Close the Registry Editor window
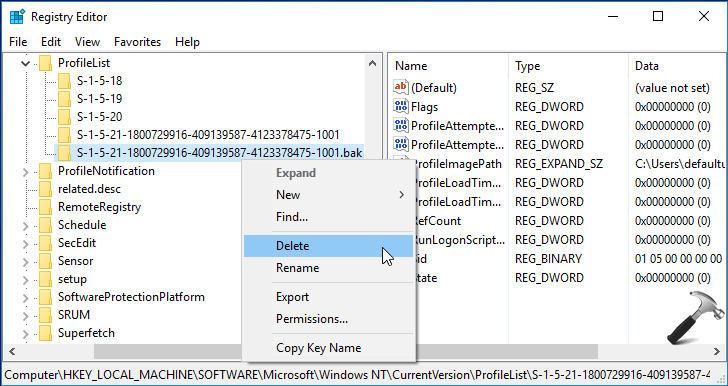This screenshot has height=386, width=728. (x=703, y=17)
